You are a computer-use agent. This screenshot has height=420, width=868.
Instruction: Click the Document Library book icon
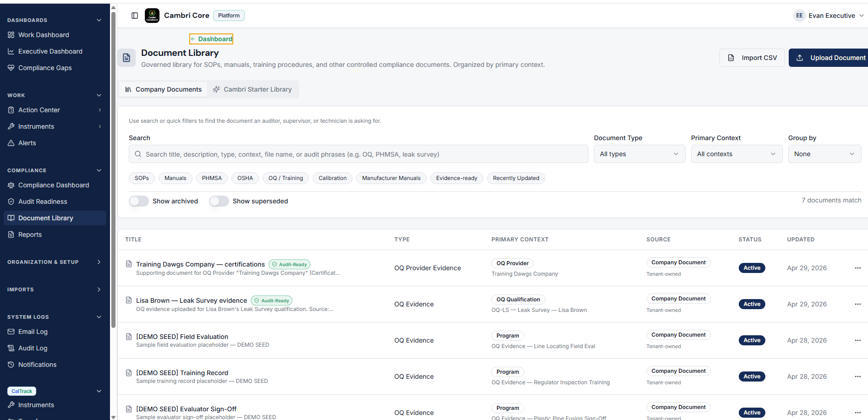tap(11, 218)
